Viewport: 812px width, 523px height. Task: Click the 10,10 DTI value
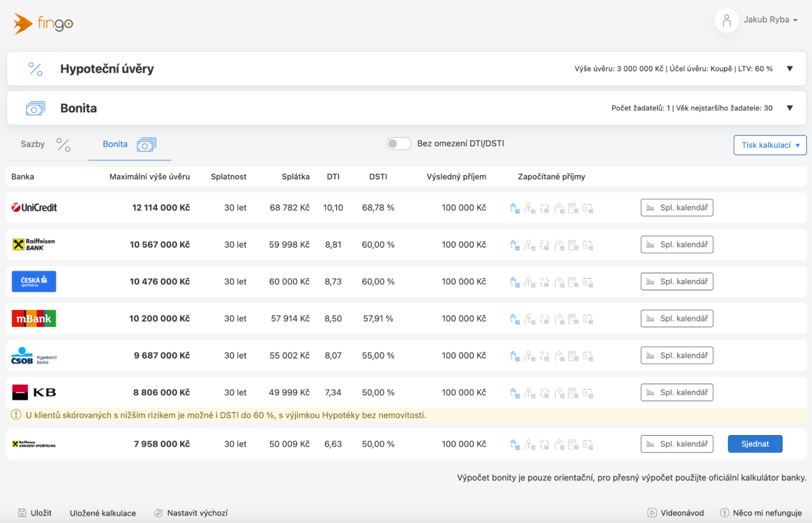pyautogui.click(x=333, y=208)
